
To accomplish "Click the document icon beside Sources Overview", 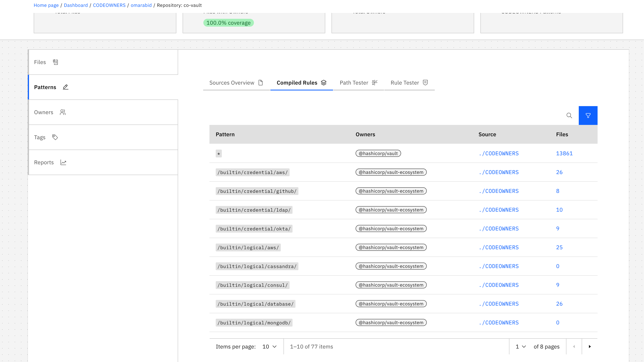I will pos(261,82).
